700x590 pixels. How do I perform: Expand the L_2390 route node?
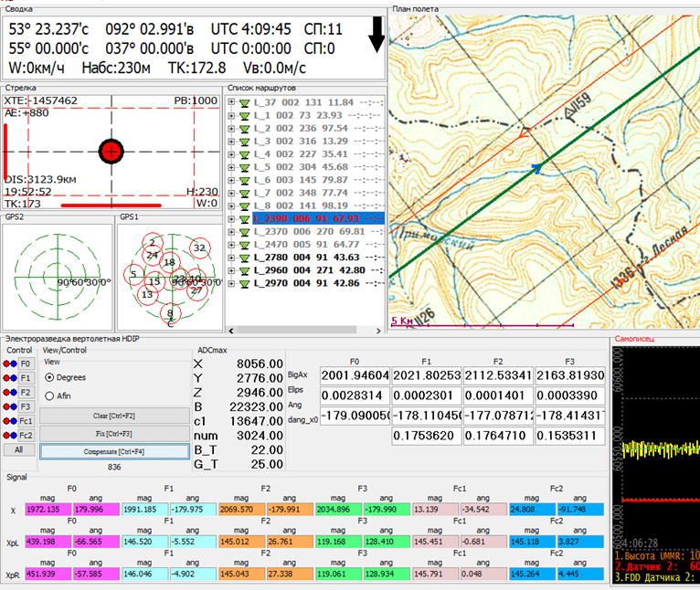coord(232,219)
